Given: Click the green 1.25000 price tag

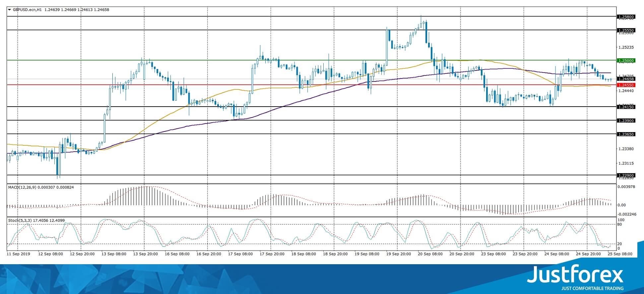Looking at the screenshot, I should point(626,61).
